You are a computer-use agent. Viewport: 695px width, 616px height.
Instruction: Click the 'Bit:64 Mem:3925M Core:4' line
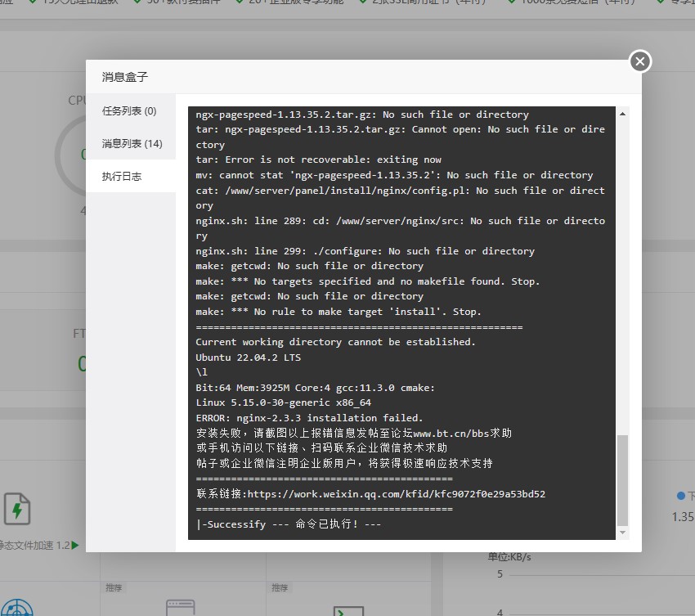(315, 388)
